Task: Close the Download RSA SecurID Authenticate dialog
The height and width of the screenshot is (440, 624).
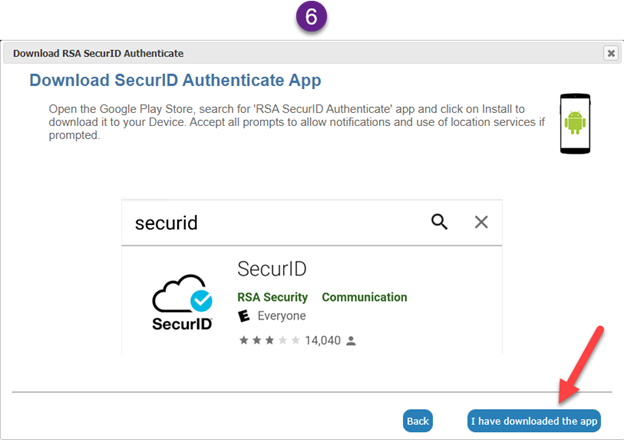Action: [x=610, y=52]
